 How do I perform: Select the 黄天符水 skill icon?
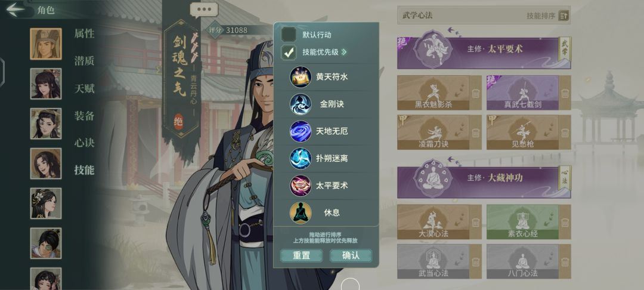[301, 77]
